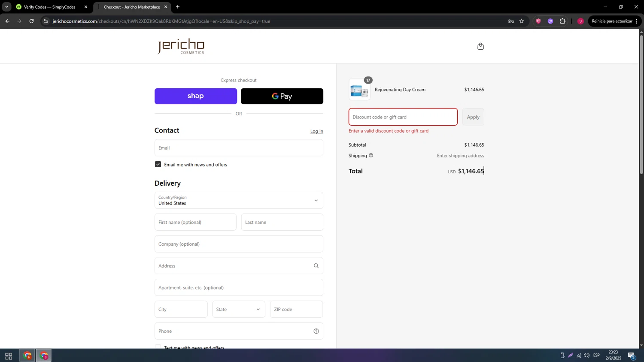644x362 pixels.
Task: Open the first Chrome taskbar icon
Action: pyautogui.click(x=27, y=356)
